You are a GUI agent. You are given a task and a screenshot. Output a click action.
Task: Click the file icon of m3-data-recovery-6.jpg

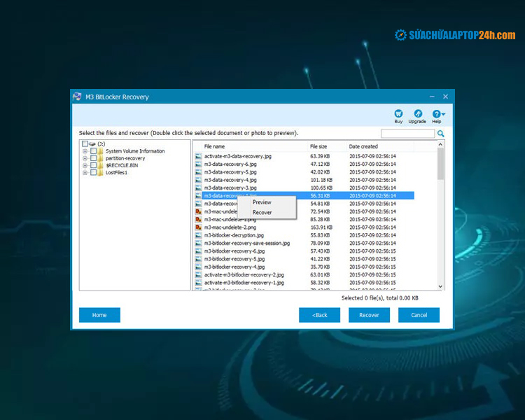coord(199,164)
